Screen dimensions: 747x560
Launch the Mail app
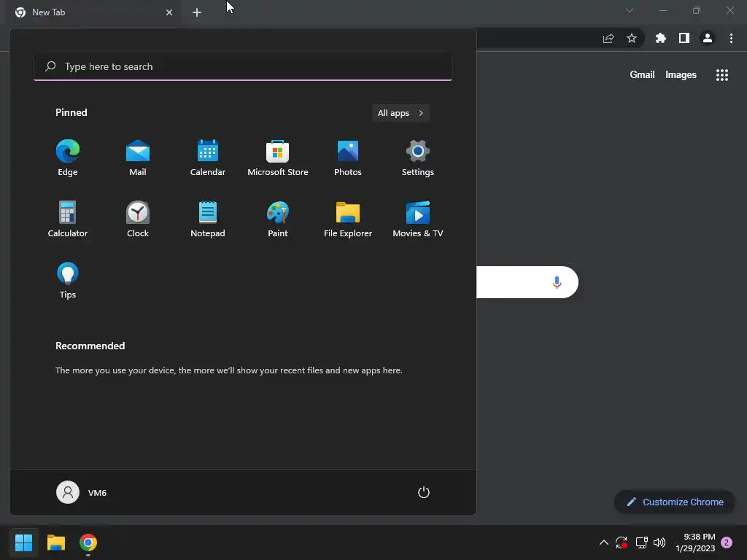138,158
